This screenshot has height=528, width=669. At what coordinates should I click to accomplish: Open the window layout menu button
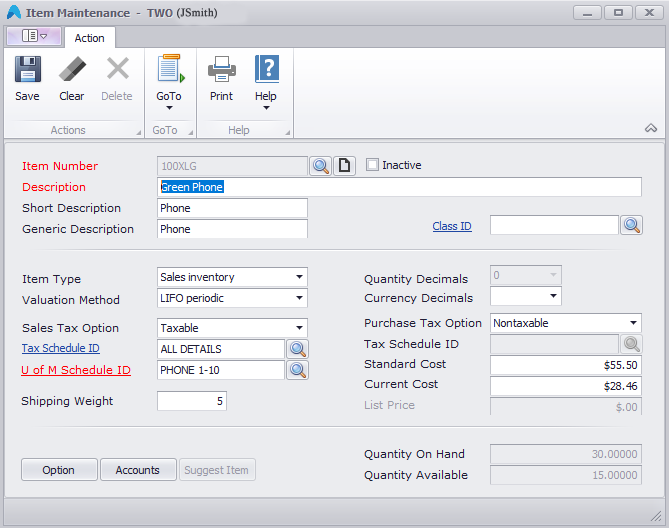(34, 36)
